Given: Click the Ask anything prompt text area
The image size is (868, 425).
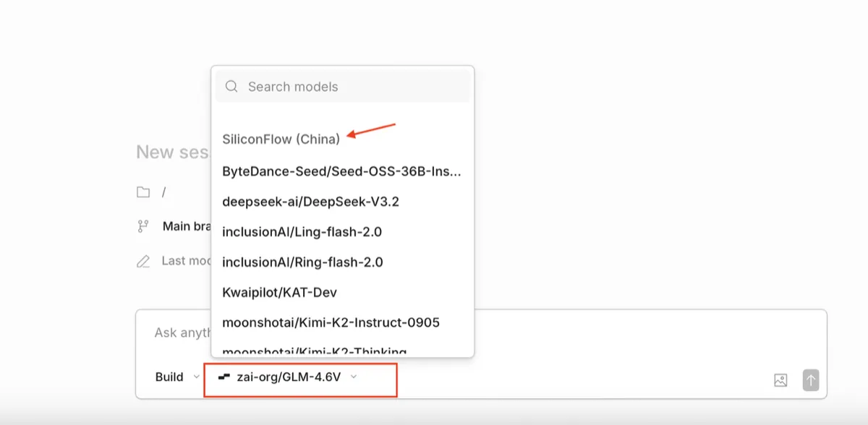Looking at the screenshot, I should (481, 333).
